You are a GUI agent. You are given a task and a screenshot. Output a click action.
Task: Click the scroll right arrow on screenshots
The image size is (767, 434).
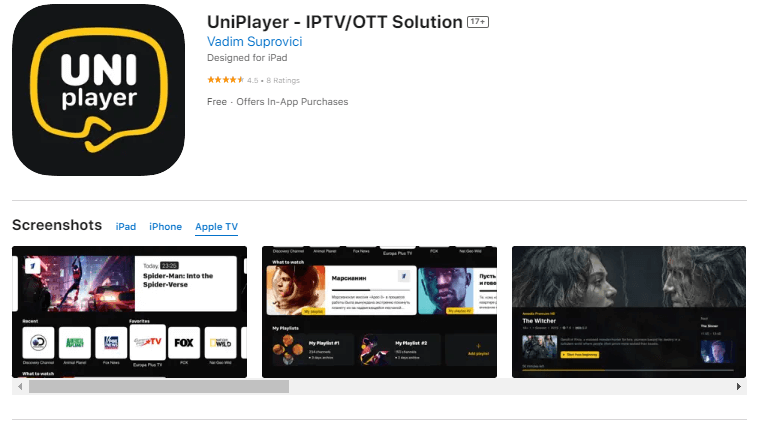pyautogui.click(x=739, y=387)
